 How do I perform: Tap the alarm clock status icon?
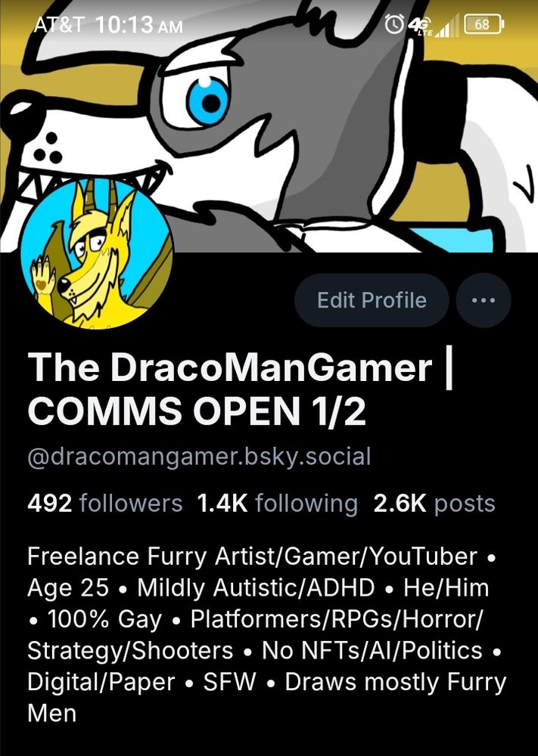click(394, 24)
